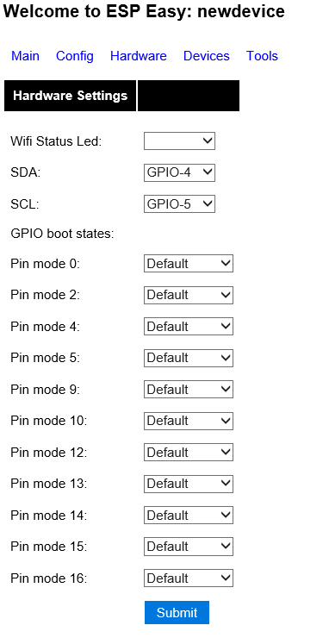Expand the Pin mode 16 dropdown
This screenshot has width=329, height=644.
coord(189,578)
